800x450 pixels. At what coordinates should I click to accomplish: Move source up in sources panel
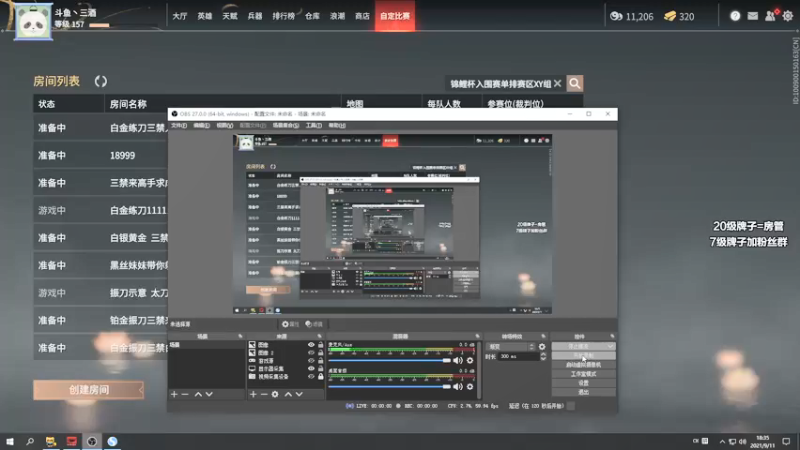coord(288,394)
